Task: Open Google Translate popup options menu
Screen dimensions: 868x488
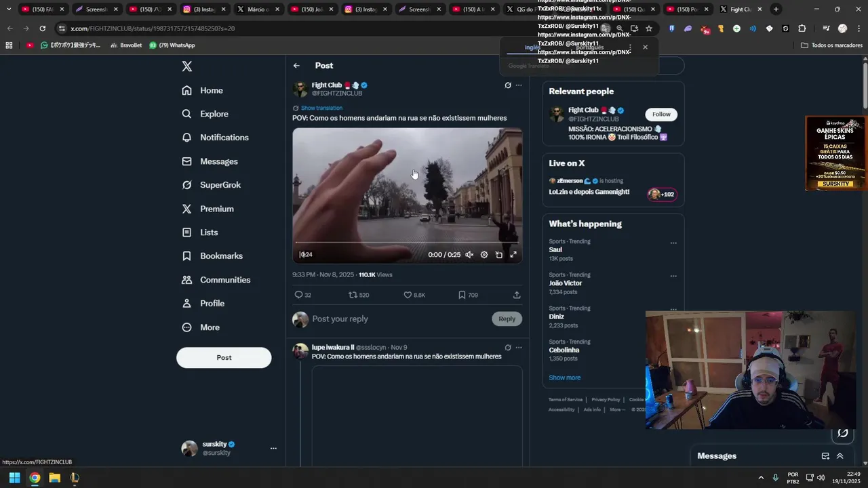Action: coord(630,47)
